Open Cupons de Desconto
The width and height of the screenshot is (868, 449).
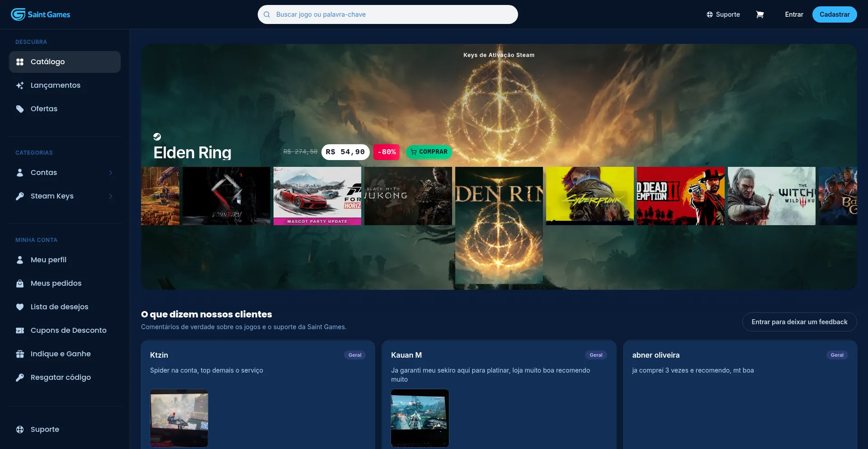[65, 331]
